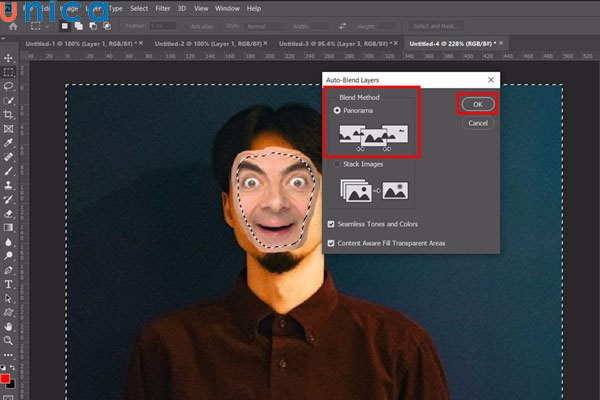Image resolution: width=600 pixels, height=400 pixels.
Task: Cancel the Auto-Blend Layers dialog
Action: click(477, 123)
